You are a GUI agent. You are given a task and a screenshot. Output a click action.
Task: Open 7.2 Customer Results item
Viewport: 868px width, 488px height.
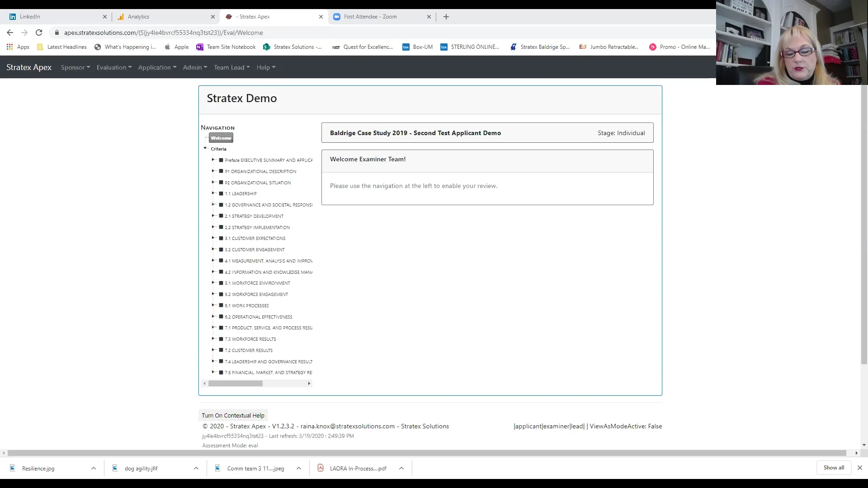pos(249,350)
